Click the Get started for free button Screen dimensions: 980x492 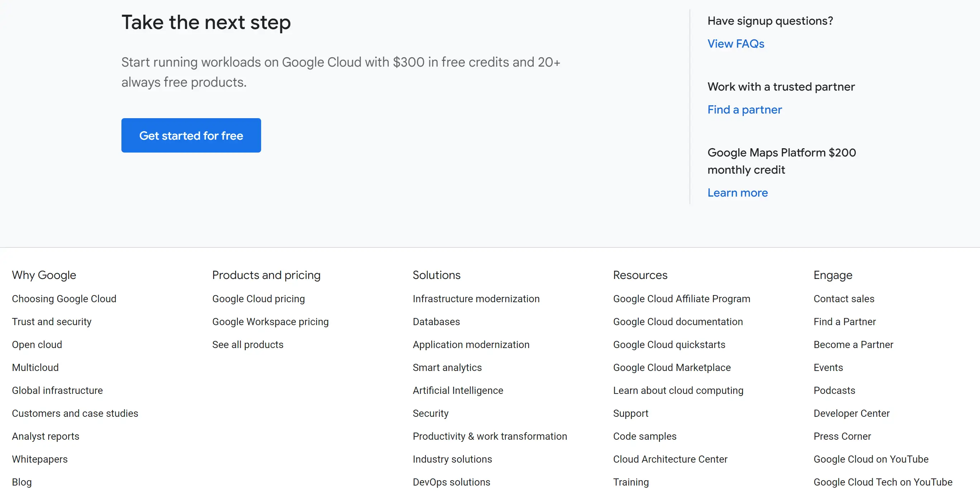[191, 135]
